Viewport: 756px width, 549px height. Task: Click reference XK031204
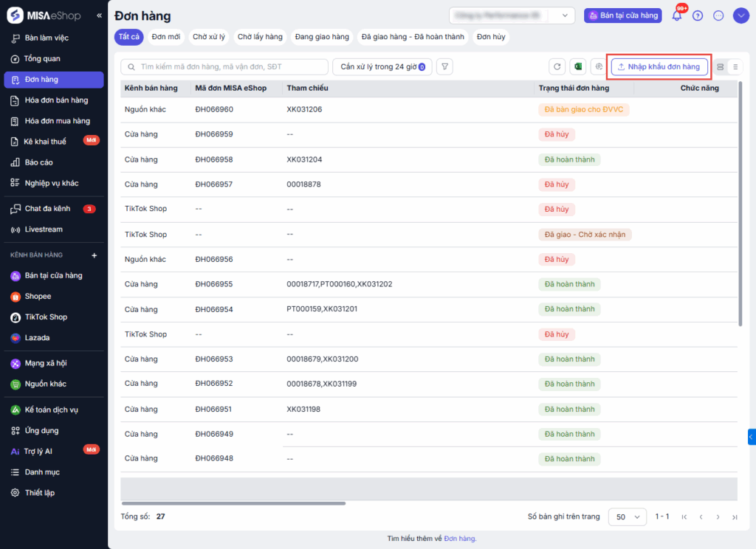(x=304, y=159)
